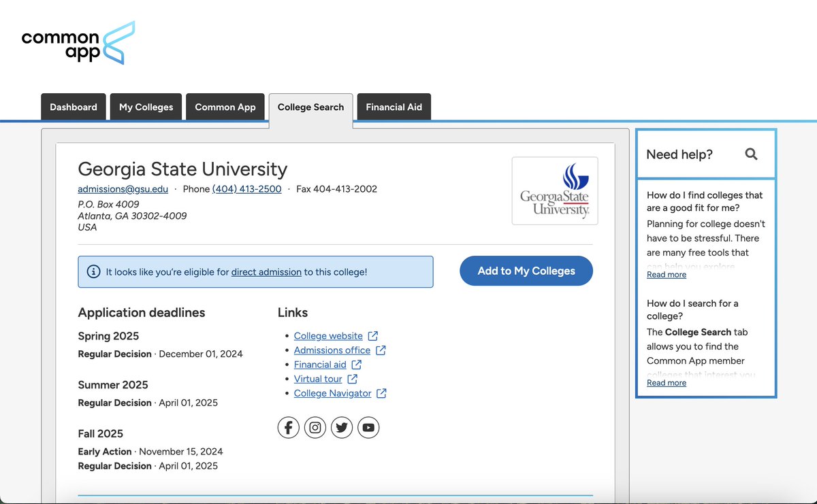Open the College Navigator link
Image resolution: width=817 pixels, height=504 pixels.
tap(333, 393)
